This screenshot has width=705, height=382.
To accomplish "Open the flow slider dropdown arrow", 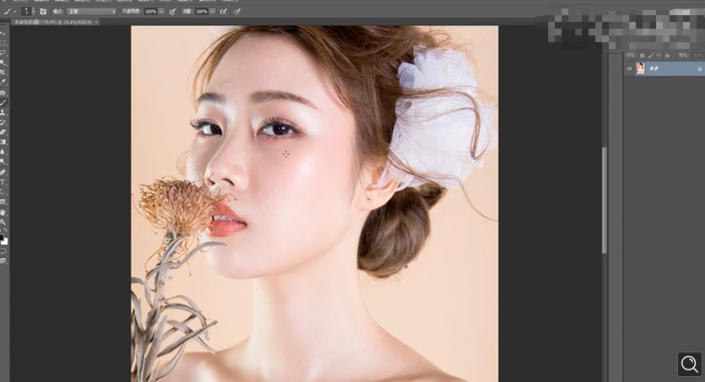I will 212,11.
